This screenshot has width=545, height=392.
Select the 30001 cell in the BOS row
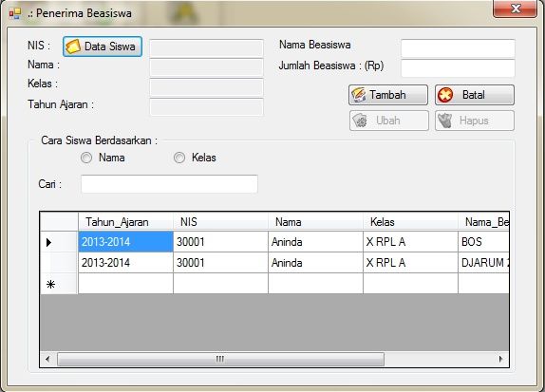pos(220,242)
